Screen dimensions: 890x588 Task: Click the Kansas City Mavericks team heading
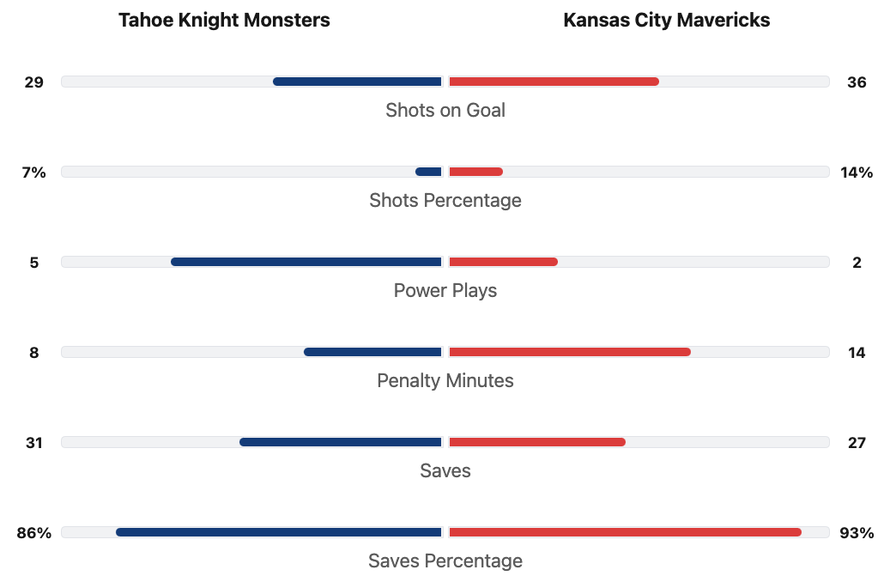pos(666,21)
